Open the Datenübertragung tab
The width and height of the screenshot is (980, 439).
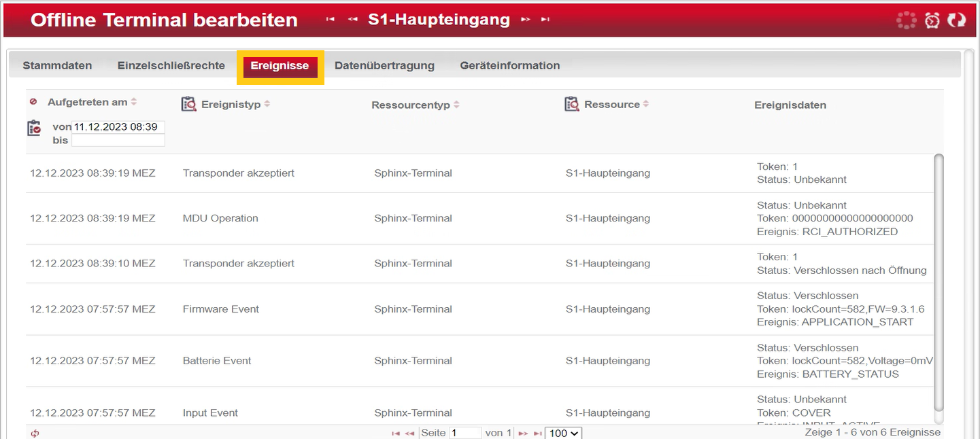click(x=384, y=66)
